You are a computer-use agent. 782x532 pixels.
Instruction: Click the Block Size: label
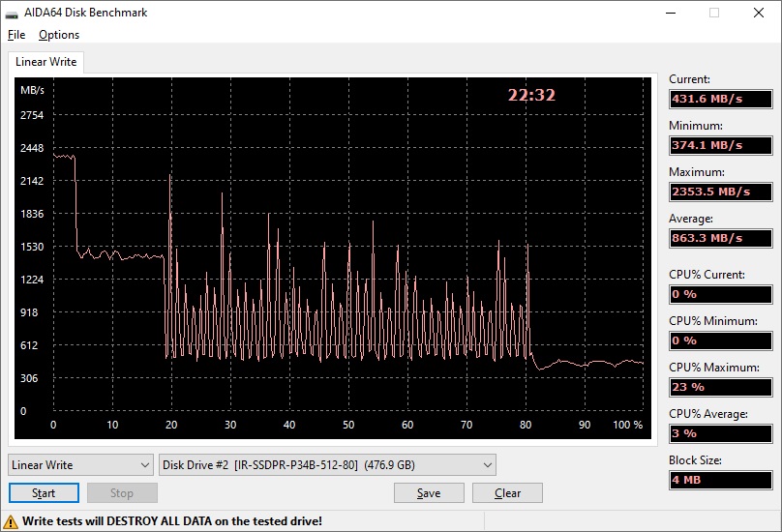pyautogui.click(x=695, y=460)
